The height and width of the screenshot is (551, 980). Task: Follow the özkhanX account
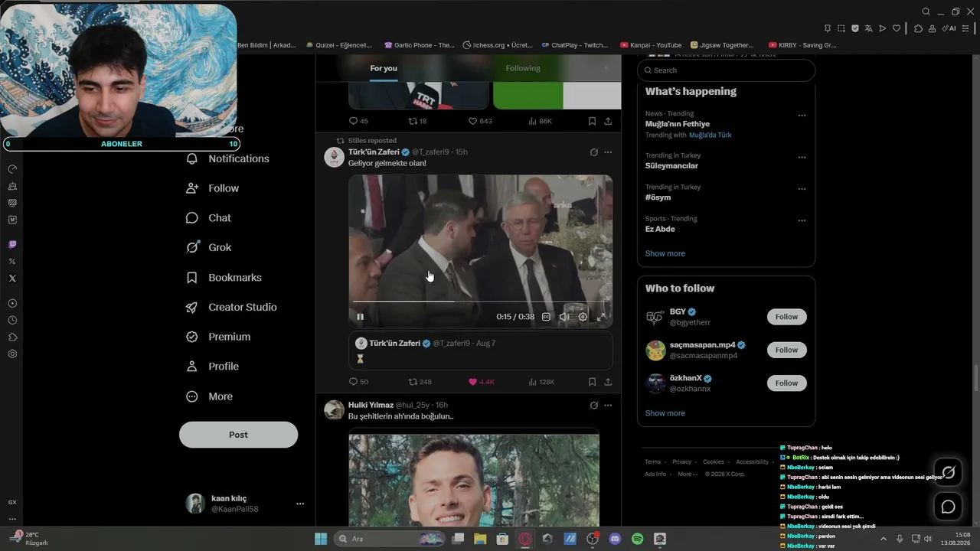786,383
